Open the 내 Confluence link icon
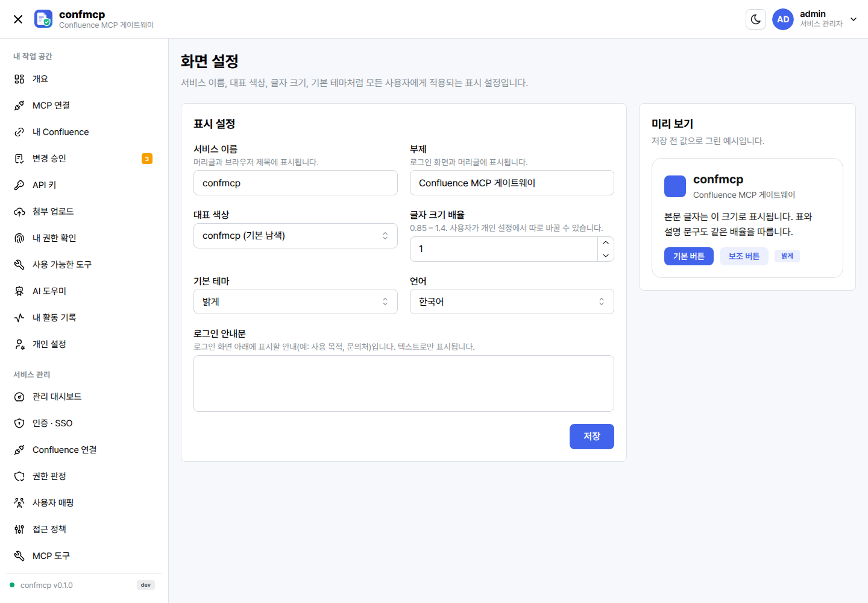The height and width of the screenshot is (603, 868). (19, 132)
